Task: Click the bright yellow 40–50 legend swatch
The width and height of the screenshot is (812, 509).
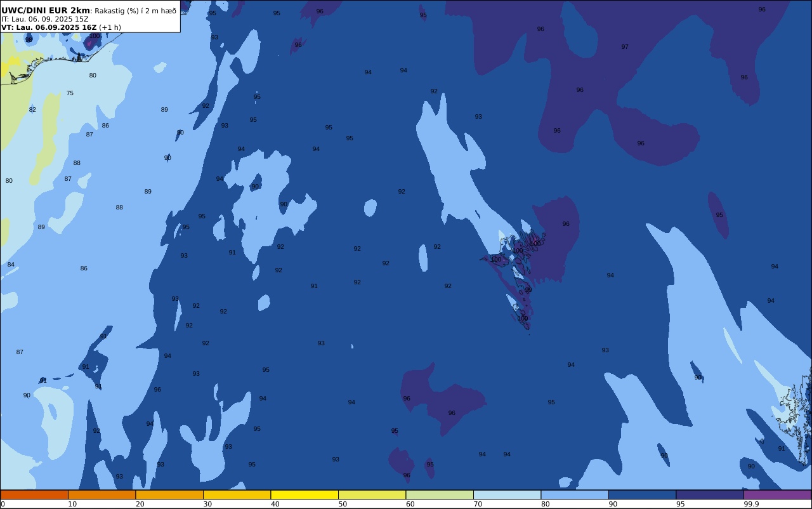Action: pyautogui.click(x=304, y=494)
